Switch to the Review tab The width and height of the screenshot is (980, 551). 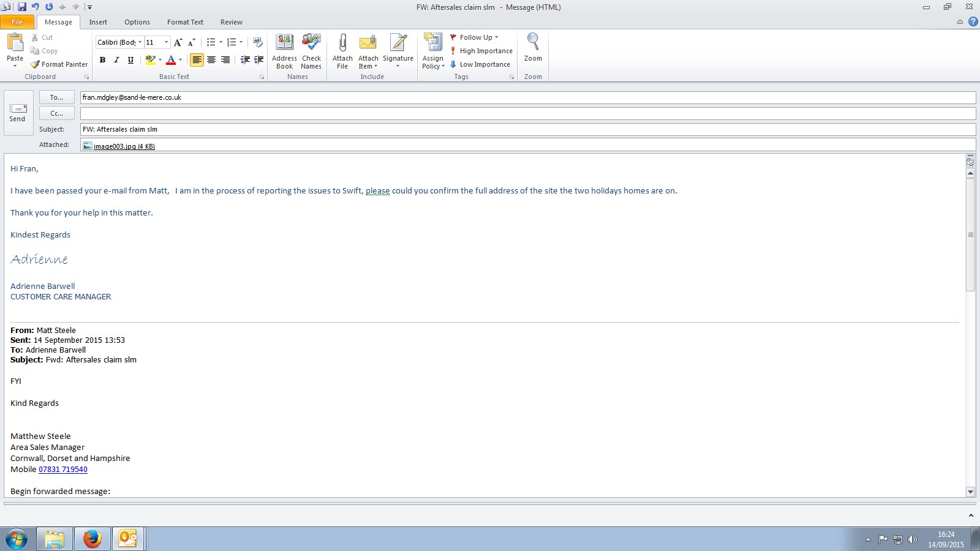pos(232,22)
